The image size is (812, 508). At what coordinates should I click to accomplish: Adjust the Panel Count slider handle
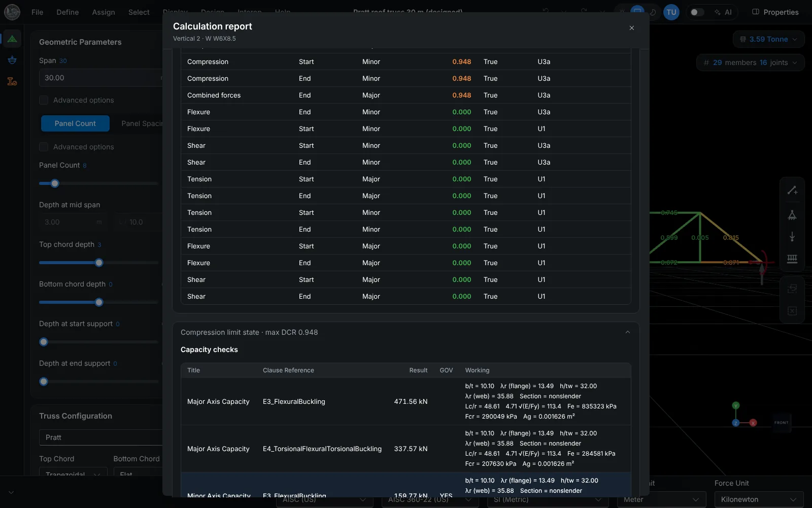tap(55, 183)
